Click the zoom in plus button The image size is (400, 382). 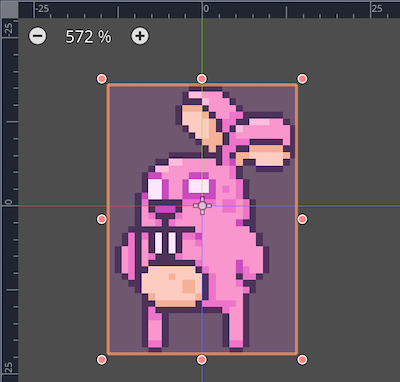click(140, 36)
